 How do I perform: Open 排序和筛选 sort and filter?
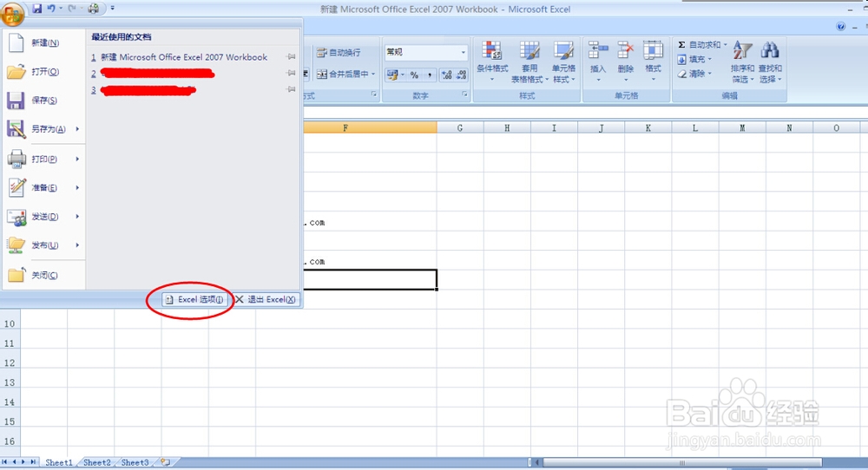pyautogui.click(x=742, y=61)
